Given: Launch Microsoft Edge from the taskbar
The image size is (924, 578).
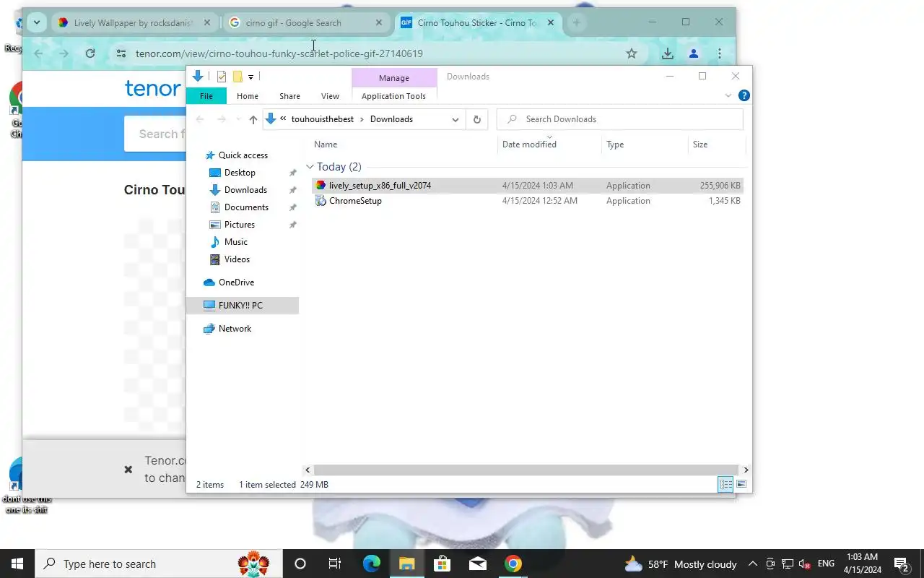Looking at the screenshot, I should (371, 564).
